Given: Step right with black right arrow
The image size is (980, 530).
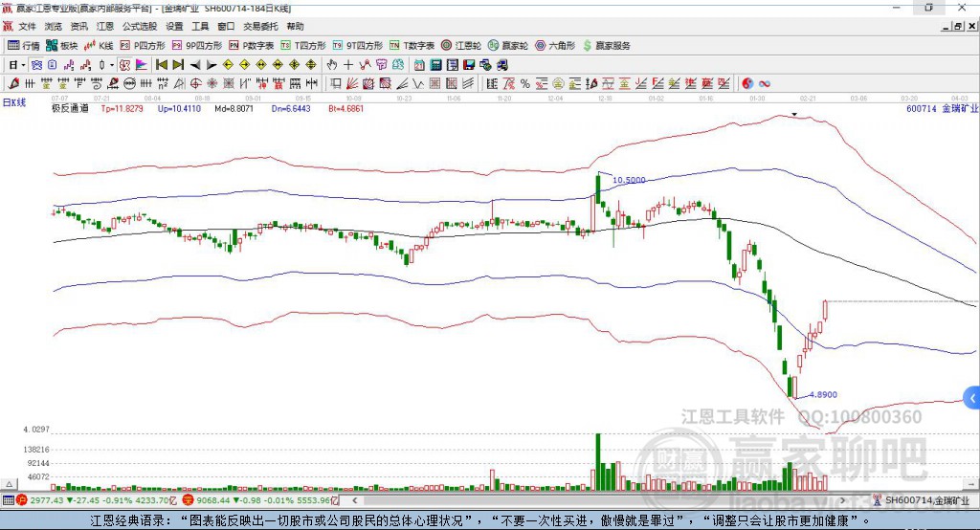Looking at the screenshot, I should (212, 65).
